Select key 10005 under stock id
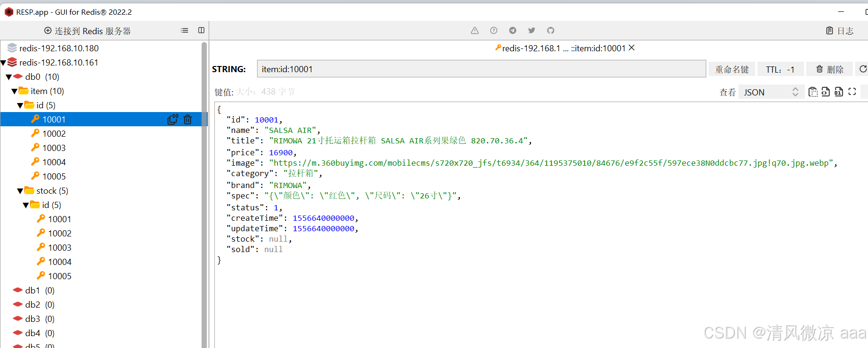Screen dimensions: 868x348 click(60, 276)
